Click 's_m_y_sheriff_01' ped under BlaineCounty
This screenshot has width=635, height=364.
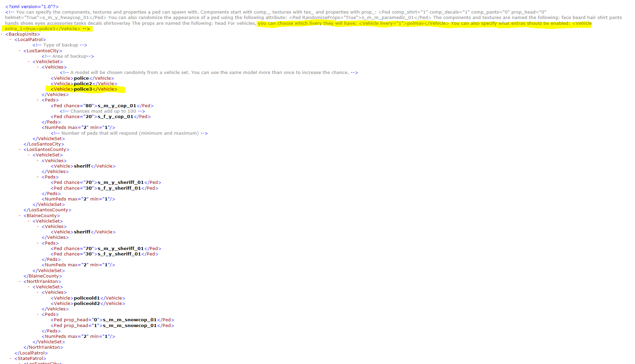(x=121, y=249)
